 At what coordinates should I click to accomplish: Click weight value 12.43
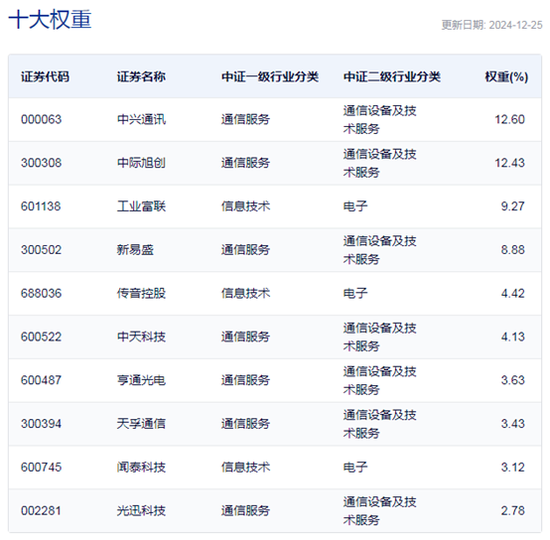coord(509,163)
